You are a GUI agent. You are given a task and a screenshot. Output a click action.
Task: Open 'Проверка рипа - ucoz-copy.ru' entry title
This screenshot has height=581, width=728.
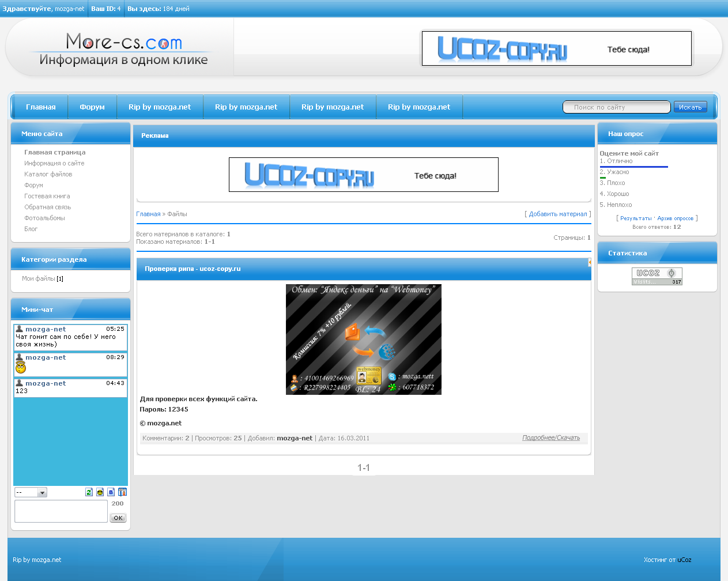193,269
